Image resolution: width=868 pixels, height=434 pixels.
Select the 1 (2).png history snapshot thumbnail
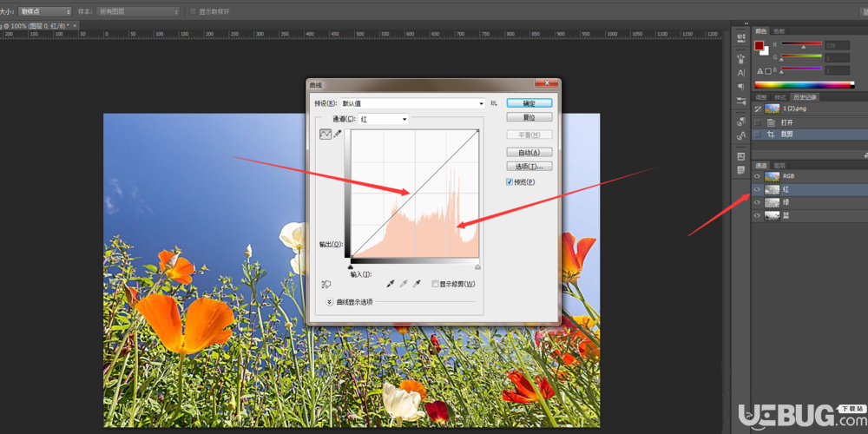pyautogui.click(x=772, y=109)
